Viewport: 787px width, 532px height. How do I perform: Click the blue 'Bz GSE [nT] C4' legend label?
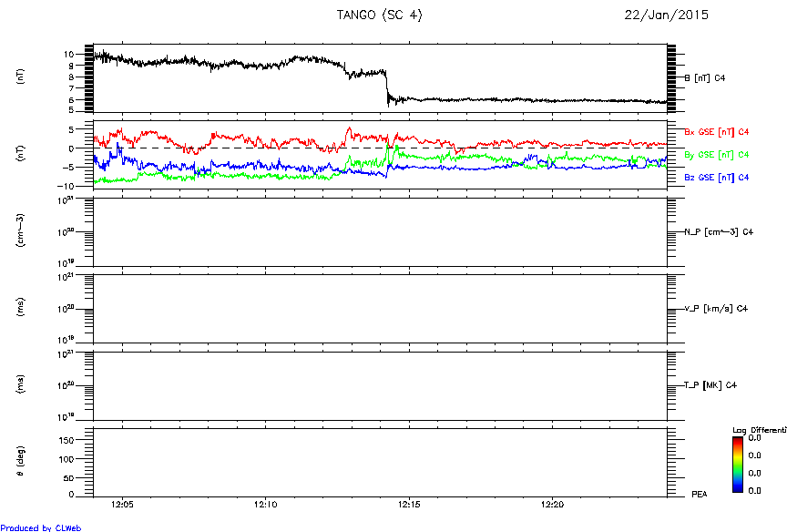click(717, 177)
